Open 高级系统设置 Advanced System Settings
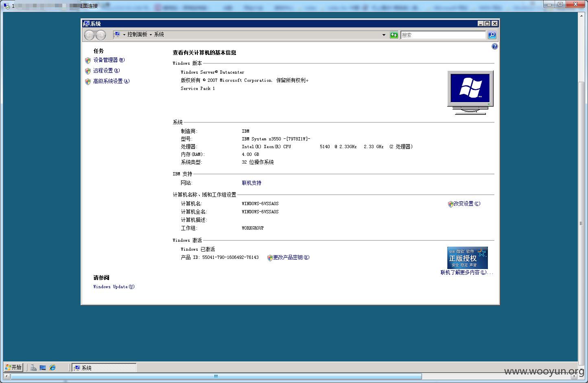This screenshot has height=383, width=588. pyautogui.click(x=111, y=81)
